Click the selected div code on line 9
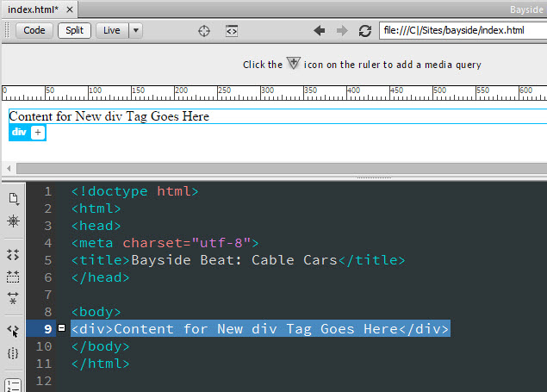 tap(260, 329)
